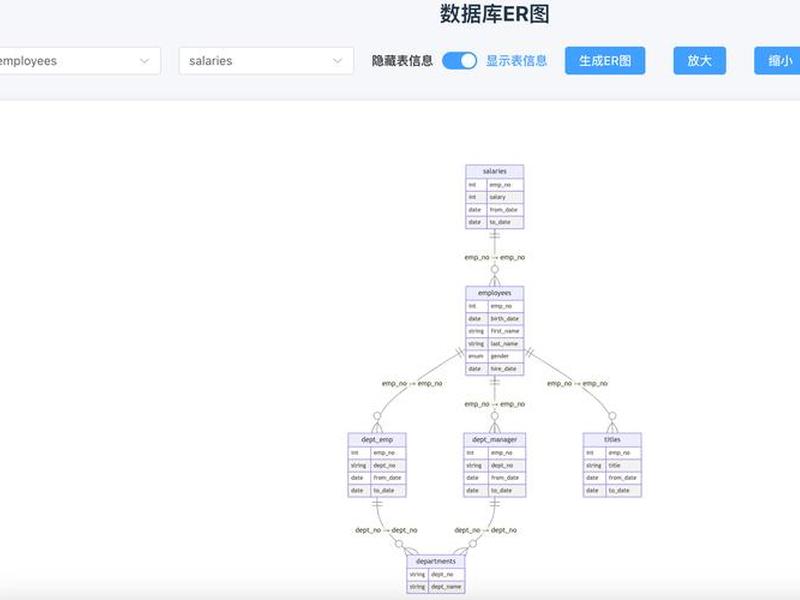Click the 显示表信息 label
Screen dimensions: 800x600
516,61
